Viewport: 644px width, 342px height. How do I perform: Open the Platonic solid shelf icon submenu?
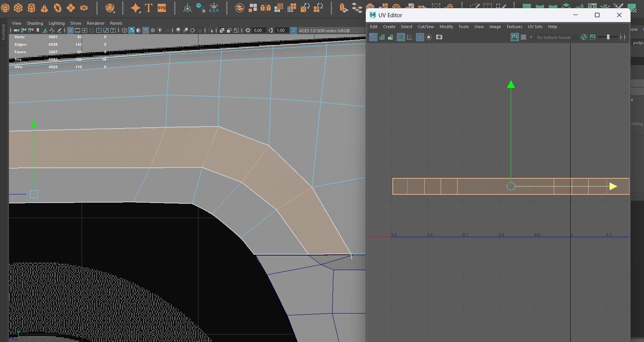coord(110,8)
